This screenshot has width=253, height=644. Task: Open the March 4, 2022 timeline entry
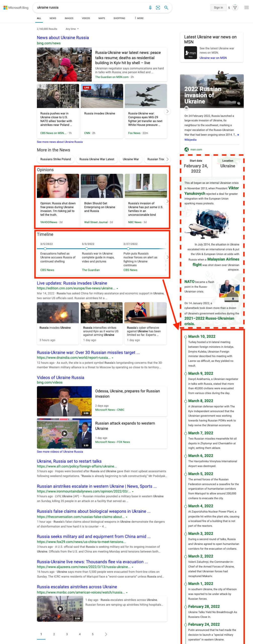[x=201, y=506]
